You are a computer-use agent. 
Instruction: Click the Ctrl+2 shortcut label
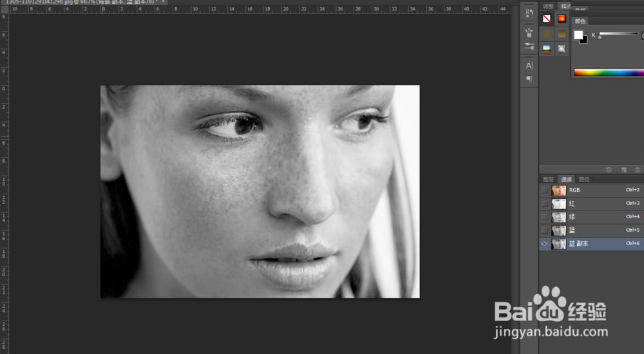[x=632, y=190]
